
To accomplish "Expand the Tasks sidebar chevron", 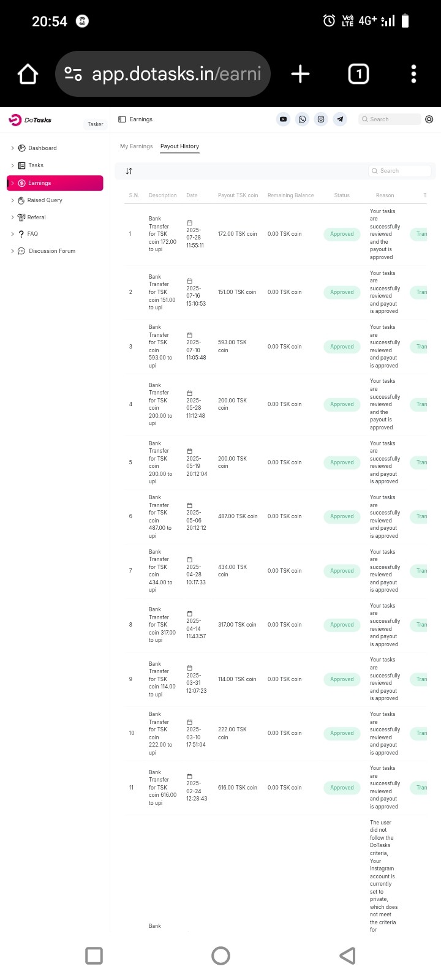I will coord(12,165).
